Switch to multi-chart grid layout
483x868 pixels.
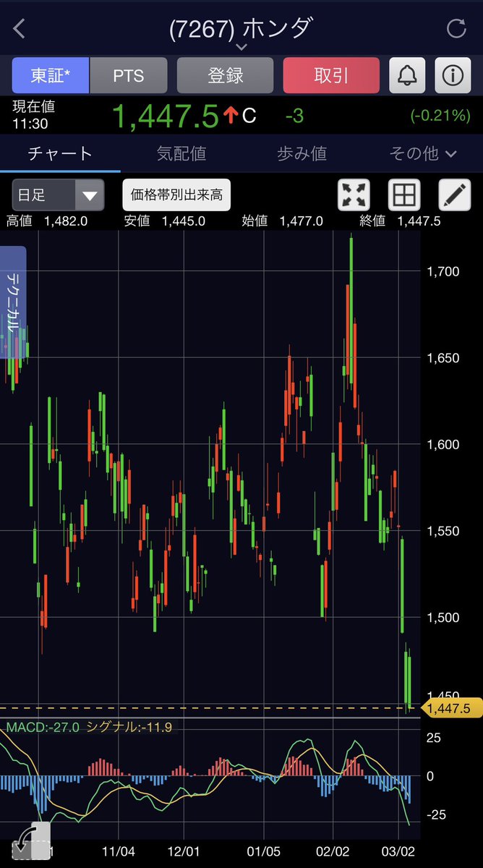(404, 195)
